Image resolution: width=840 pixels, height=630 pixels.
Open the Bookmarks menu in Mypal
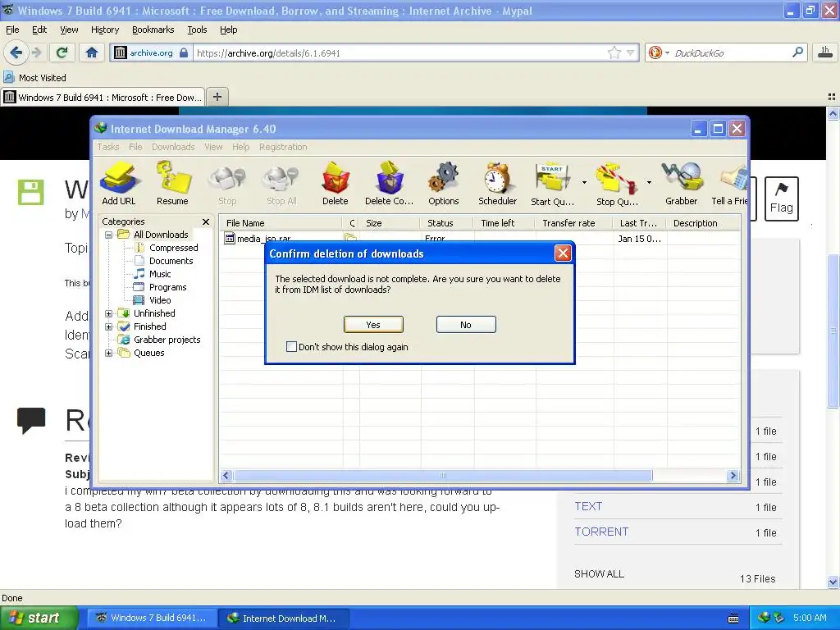[x=153, y=30]
